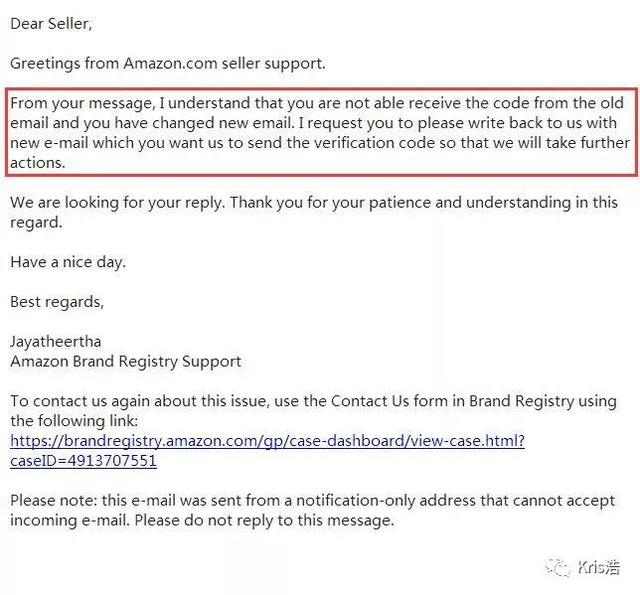Image resolution: width=640 pixels, height=595 pixels.
Task: Click "Amazon Brand Registry Support" signature line
Action: [126, 362]
